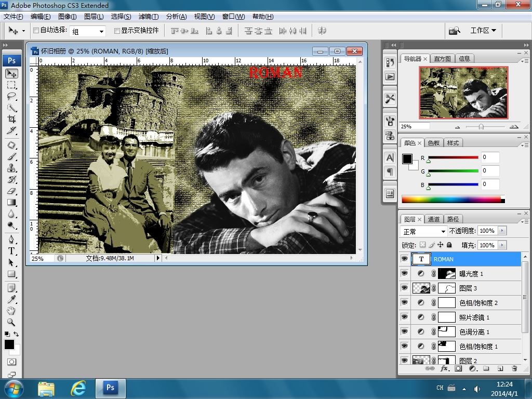532x399 pixels.
Task: Expand the fill (填充) slider arrow
Action: click(502, 245)
